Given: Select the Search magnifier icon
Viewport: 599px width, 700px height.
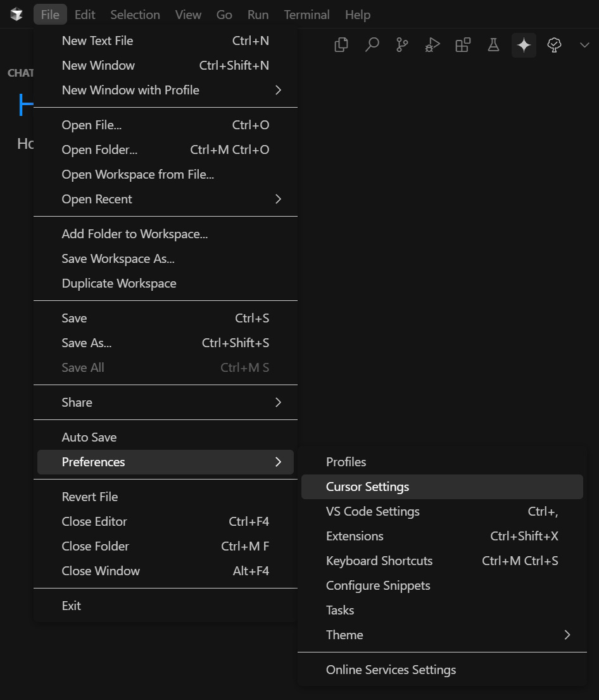Looking at the screenshot, I should 372,45.
